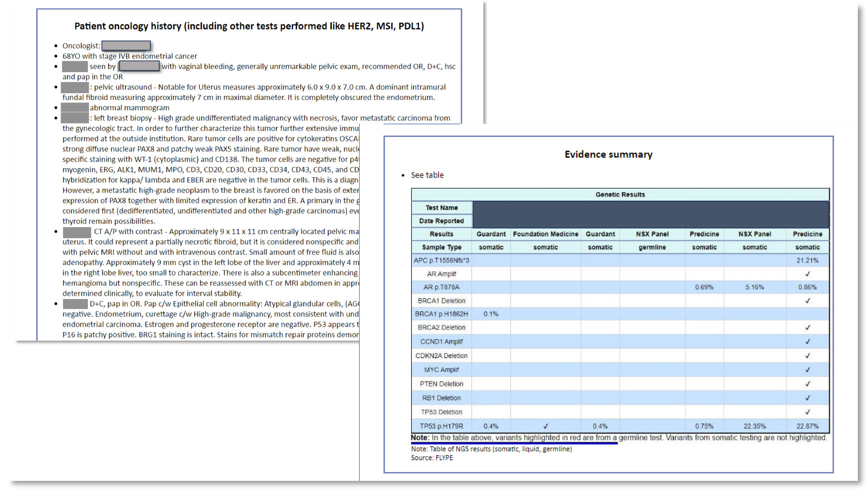Click the See table bullet text

(427, 175)
